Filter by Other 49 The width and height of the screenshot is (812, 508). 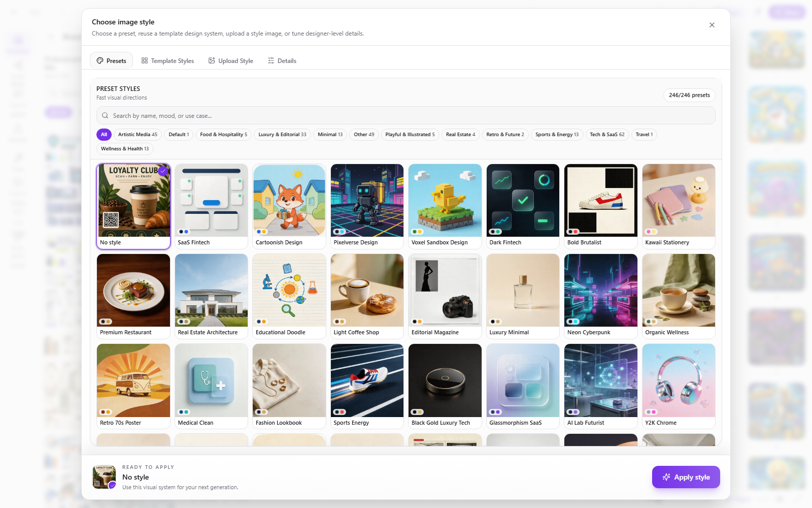[x=364, y=135]
